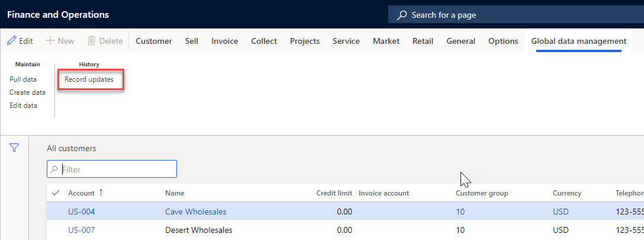This screenshot has width=644, height=240.
Task: Click the search magnifier icon in page search
Action: pyautogui.click(x=402, y=15)
